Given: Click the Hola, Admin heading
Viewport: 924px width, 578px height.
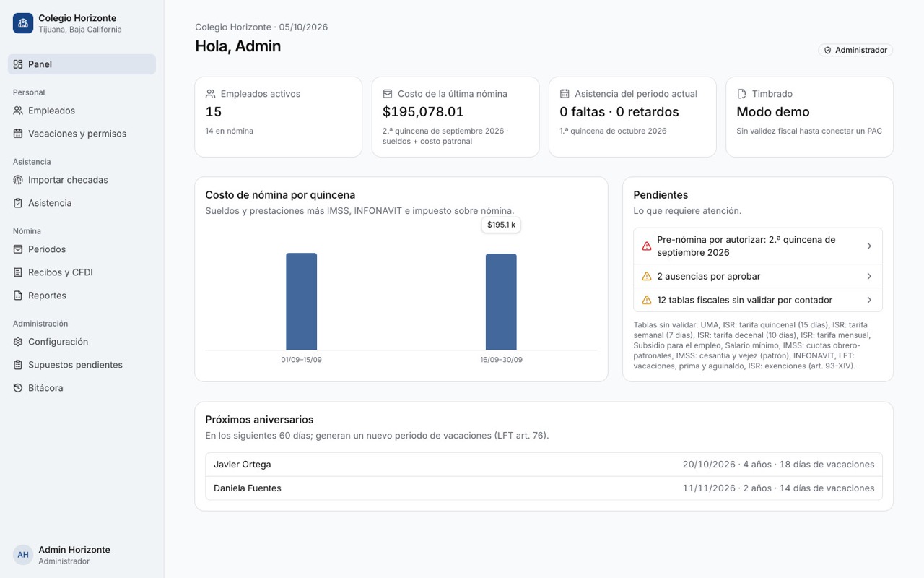Looking at the screenshot, I should [237, 46].
